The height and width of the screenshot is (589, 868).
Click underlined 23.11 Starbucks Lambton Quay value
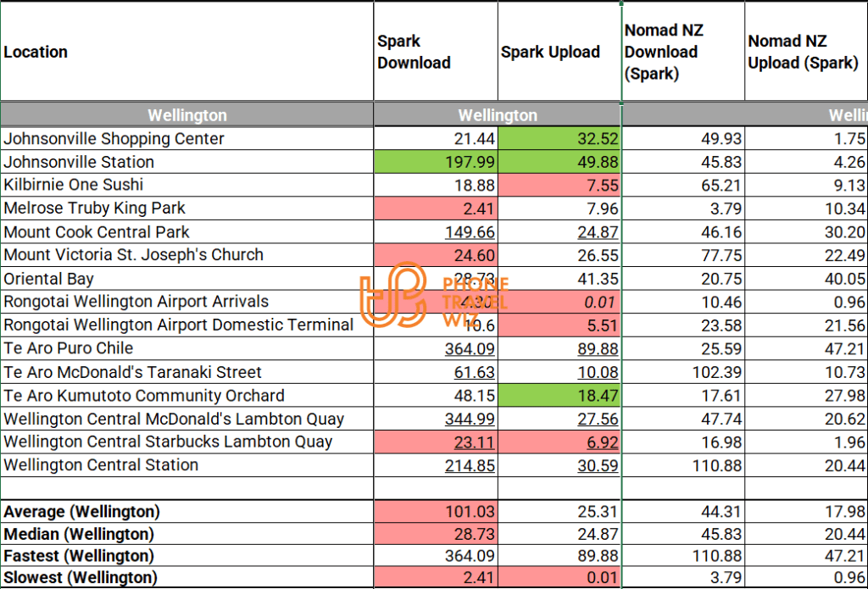473,442
